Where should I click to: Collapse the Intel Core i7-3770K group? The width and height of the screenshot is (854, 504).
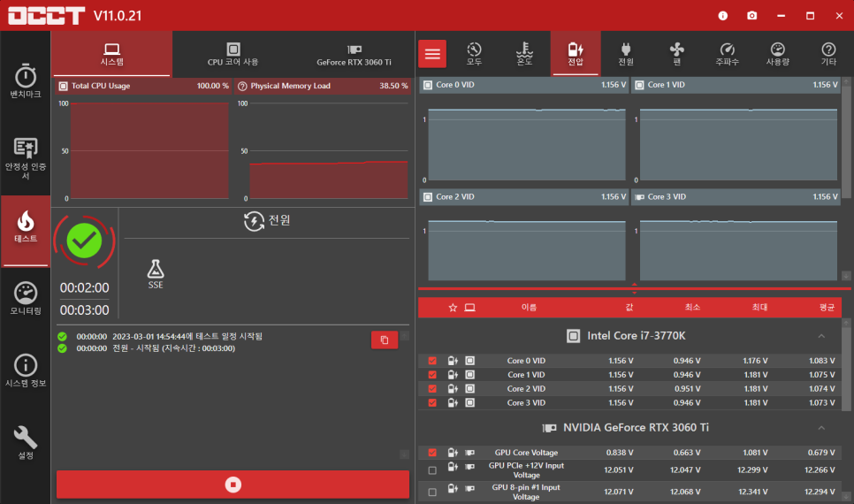point(821,336)
